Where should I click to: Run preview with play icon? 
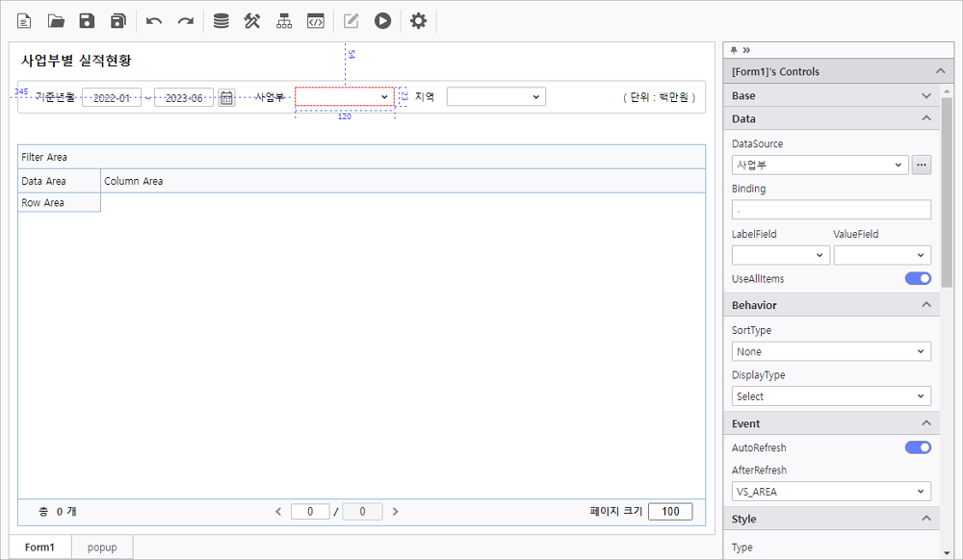point(383,21)
